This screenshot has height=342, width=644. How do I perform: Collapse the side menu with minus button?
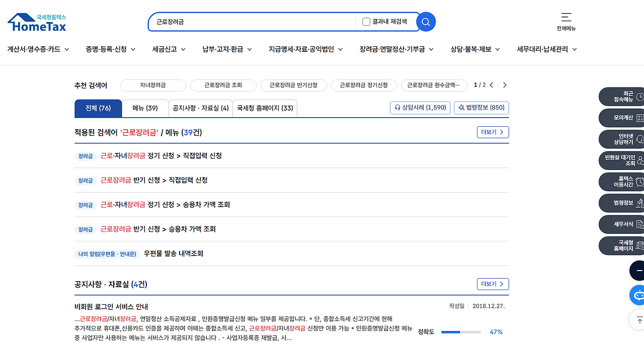point(637,271)
